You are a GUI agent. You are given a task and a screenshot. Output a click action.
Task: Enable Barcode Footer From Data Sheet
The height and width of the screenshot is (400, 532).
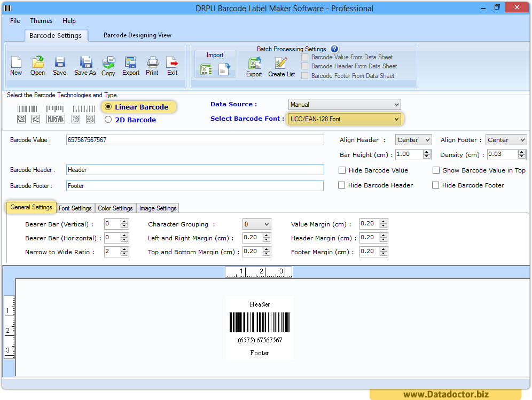[305, 76]
